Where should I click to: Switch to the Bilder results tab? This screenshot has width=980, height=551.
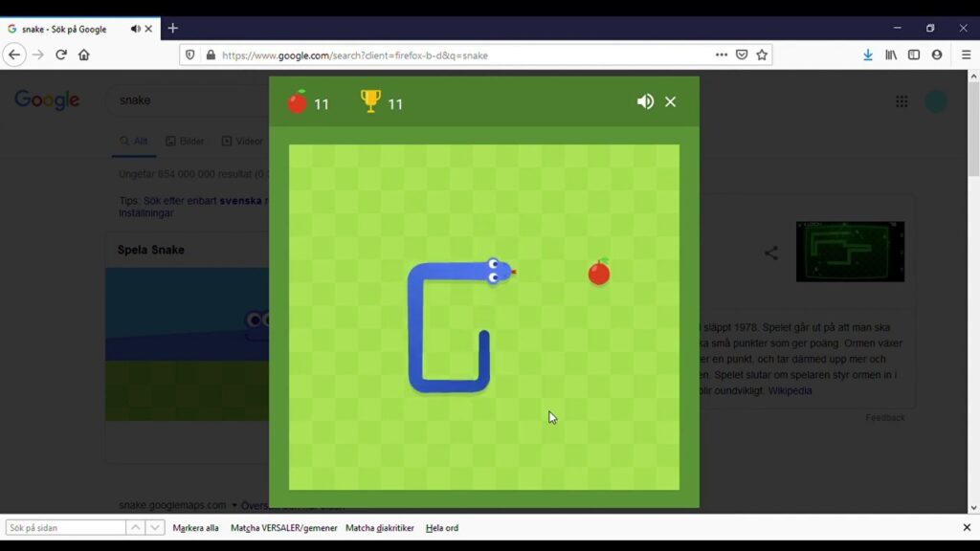coord(185,142)
